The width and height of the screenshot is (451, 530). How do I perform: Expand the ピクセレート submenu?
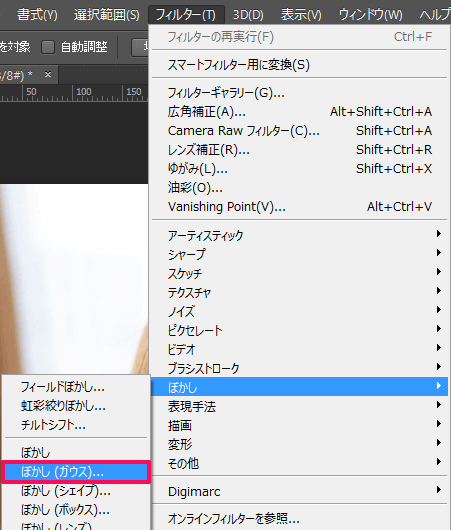(x=300, y=330)
